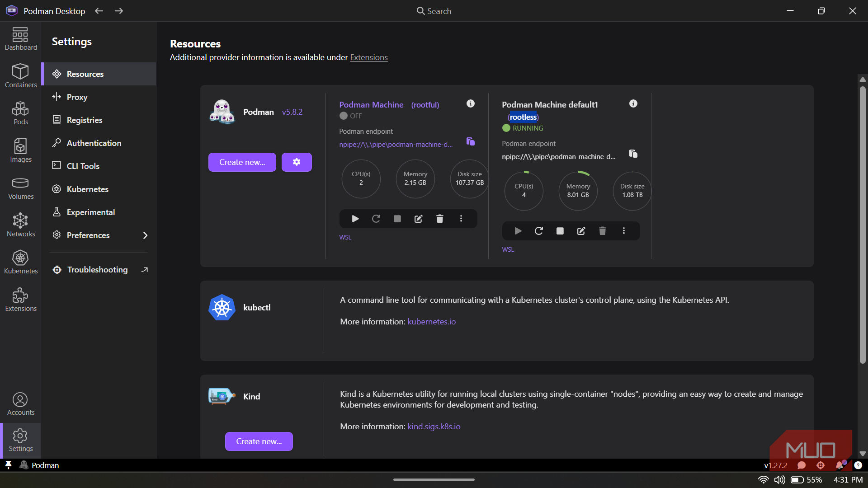Open the Images sidebar icon
Viewport: 868px width, 488px height.
[x=21, y=150]
